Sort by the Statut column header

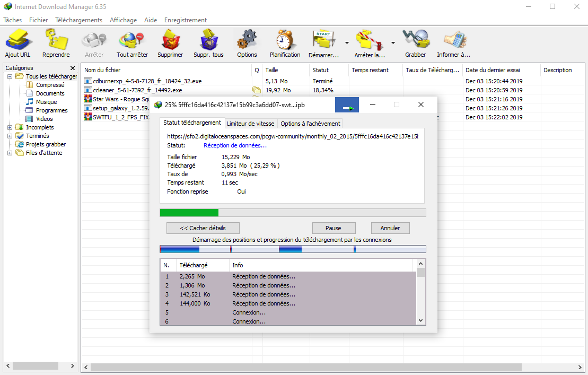[x=330, y=70]
